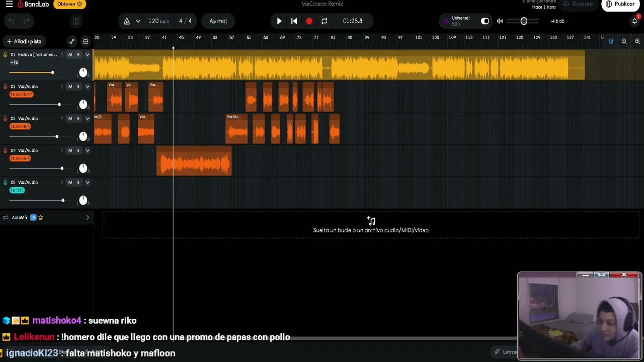Image resolution: width=644 pixels, height=362 pixels.
Task: Open the 4/4 time signature selector
Action: (185, 21)
